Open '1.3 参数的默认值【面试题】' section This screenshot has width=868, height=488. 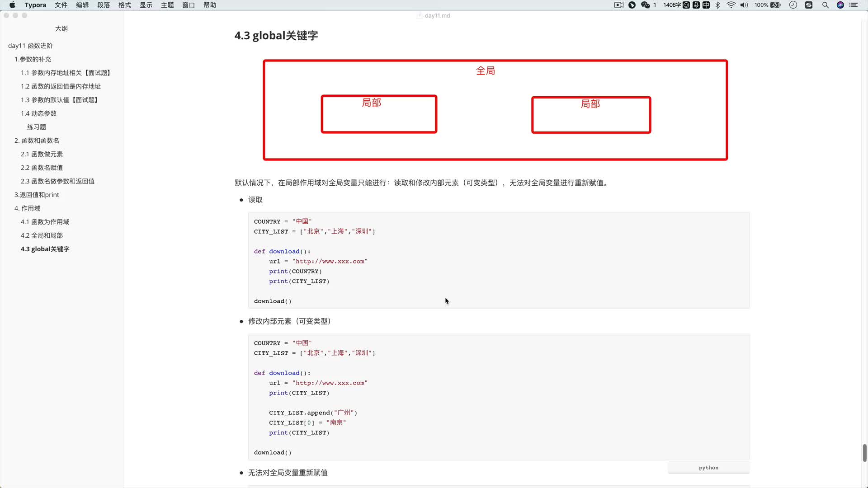60,100
